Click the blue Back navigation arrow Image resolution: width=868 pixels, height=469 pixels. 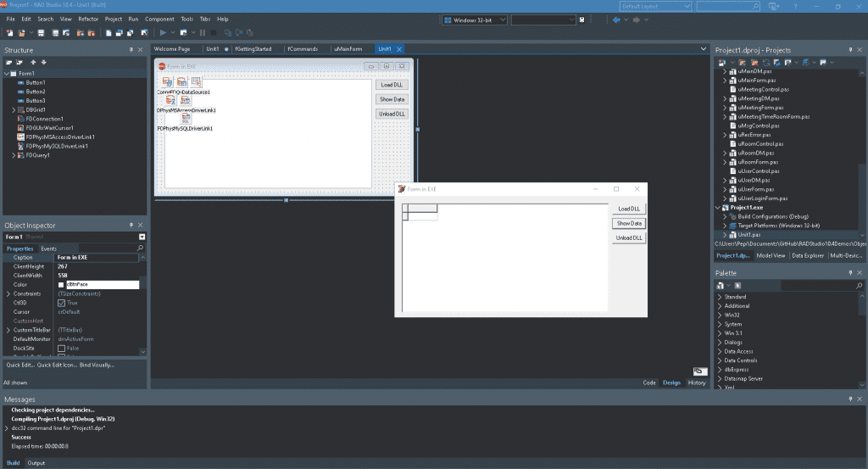tap(616, 20)
